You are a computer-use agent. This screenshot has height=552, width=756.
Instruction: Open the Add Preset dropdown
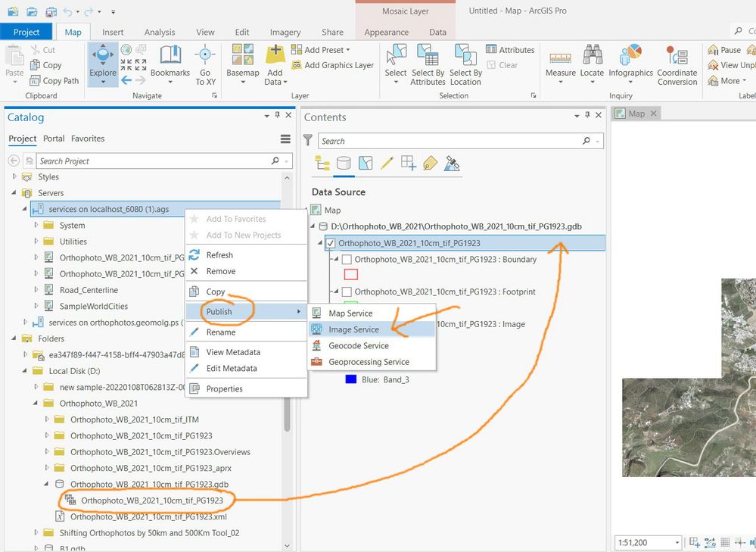click(x=321, y=50)
